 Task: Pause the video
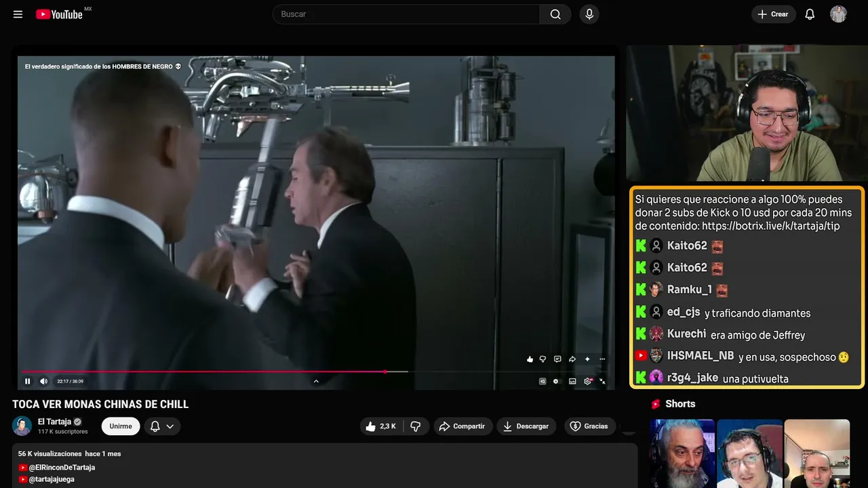click(28, 381)
